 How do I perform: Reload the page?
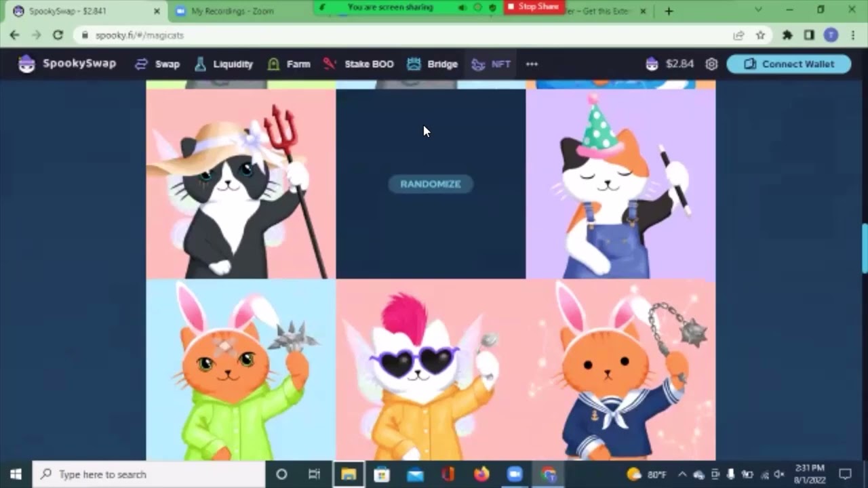58,35
